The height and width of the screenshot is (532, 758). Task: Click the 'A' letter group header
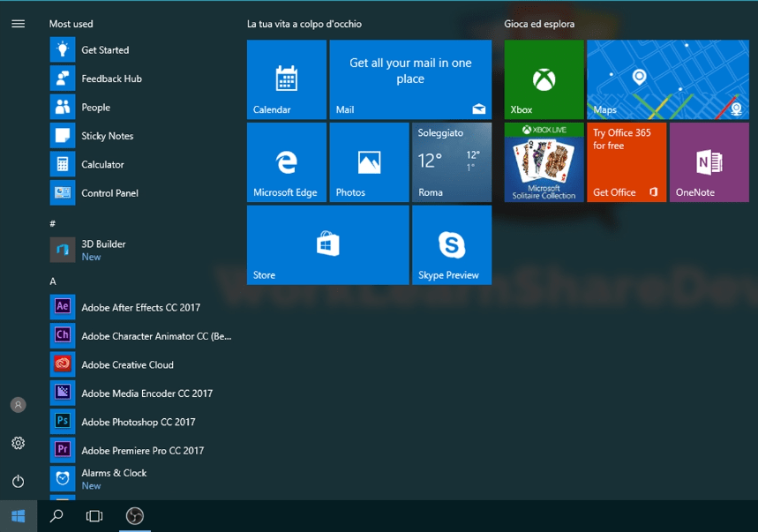click(53, 281)
